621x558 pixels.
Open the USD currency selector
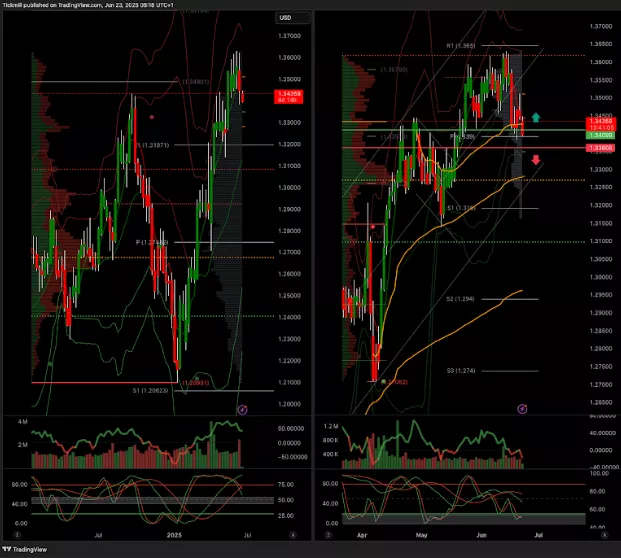click(285, 18)
